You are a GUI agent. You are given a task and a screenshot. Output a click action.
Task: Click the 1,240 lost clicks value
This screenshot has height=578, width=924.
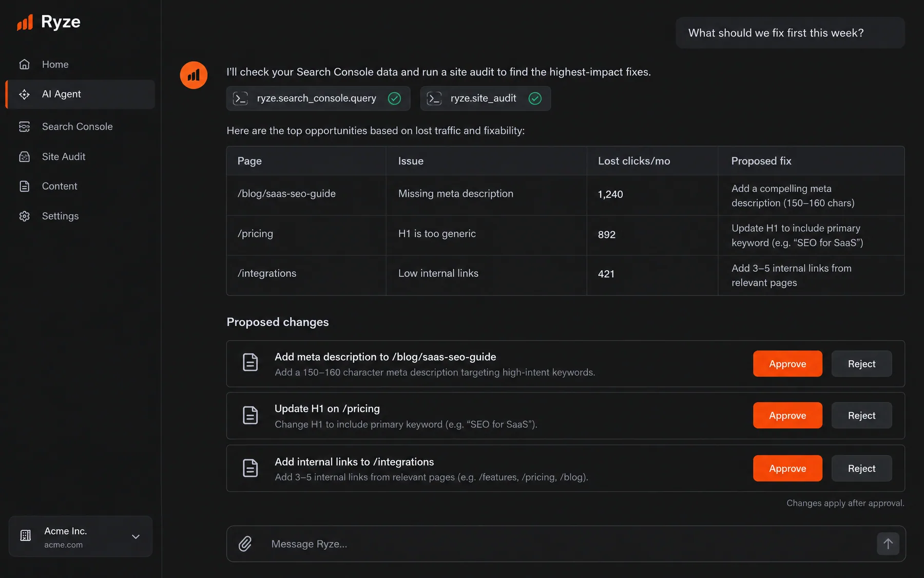[610, 194]
